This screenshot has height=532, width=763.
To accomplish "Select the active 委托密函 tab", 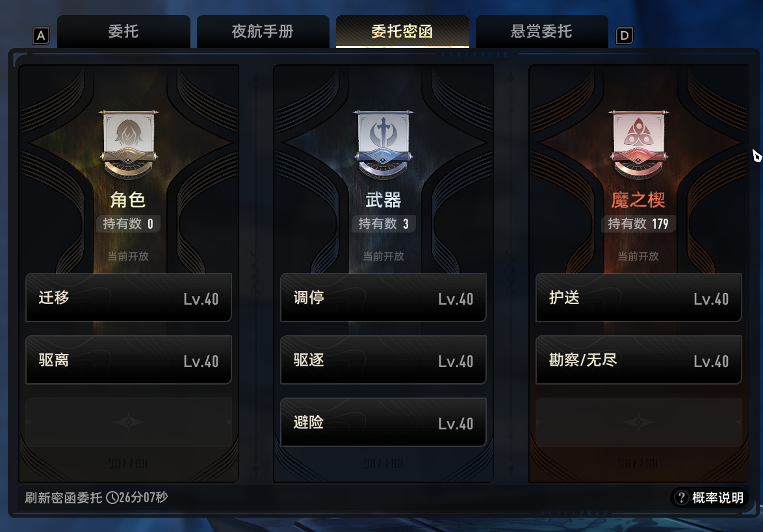I will (x=402, y=32).
